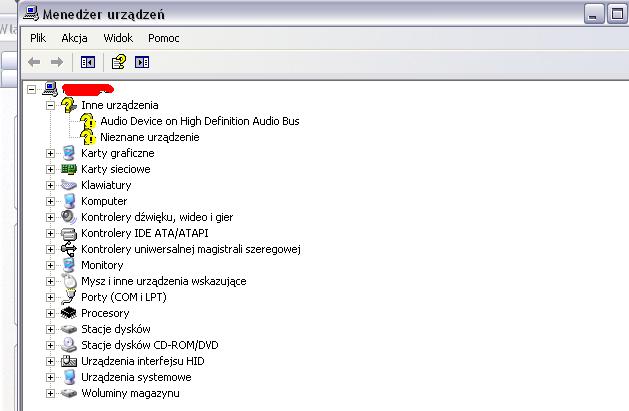This screenshot has height=411, width=629.
Task: Select the Inne urządzenia label
Action: (x=120, y=105)
